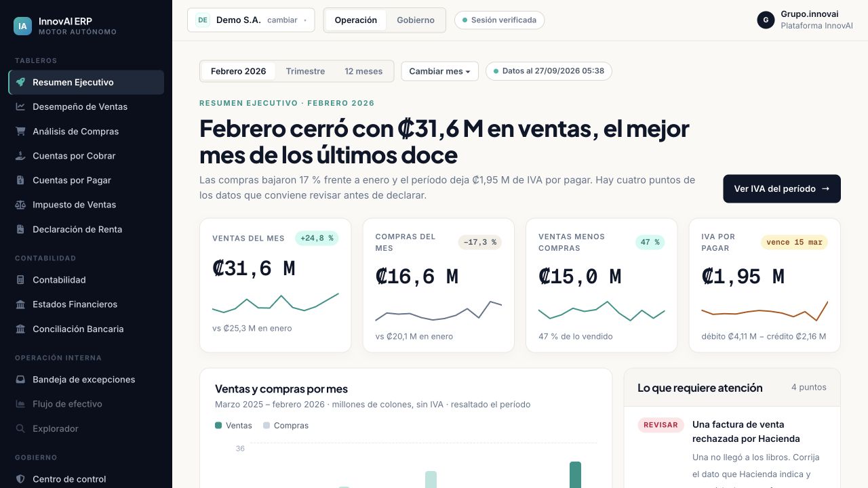Open Desempeño de Ventas in sidebar

(86, 106)
